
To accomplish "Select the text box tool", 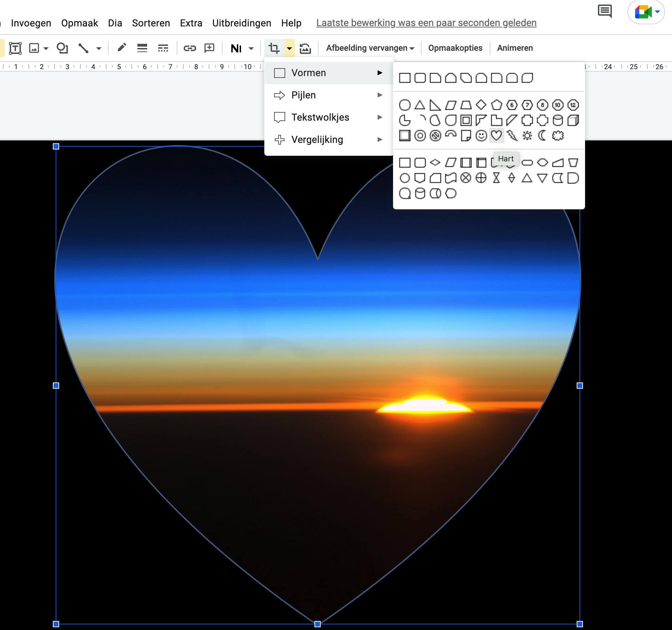I will (15, 48).
